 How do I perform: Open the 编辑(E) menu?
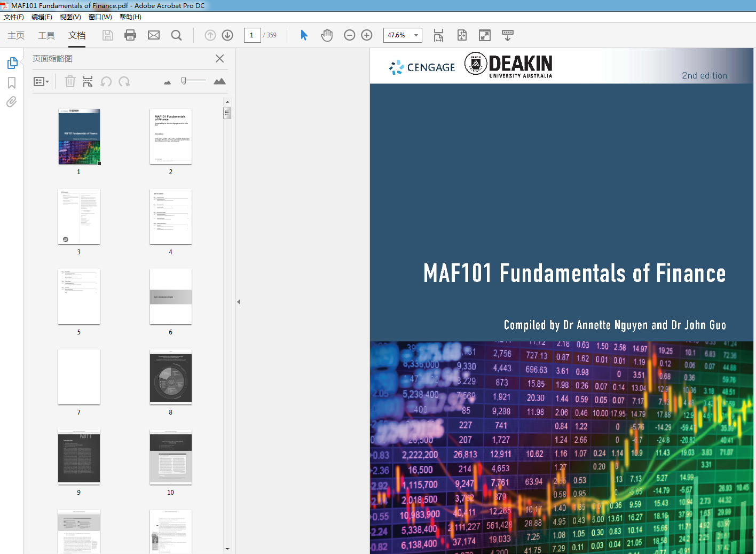42,17
